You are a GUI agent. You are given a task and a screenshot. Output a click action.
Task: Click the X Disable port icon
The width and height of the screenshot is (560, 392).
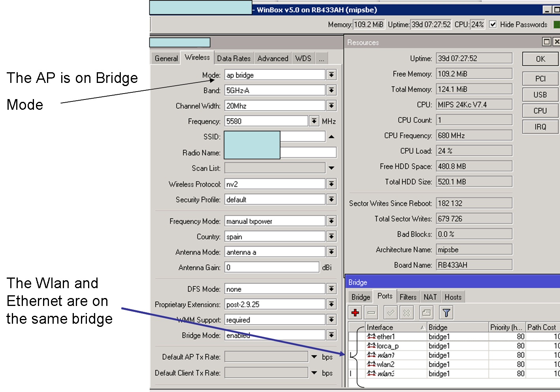406,313
